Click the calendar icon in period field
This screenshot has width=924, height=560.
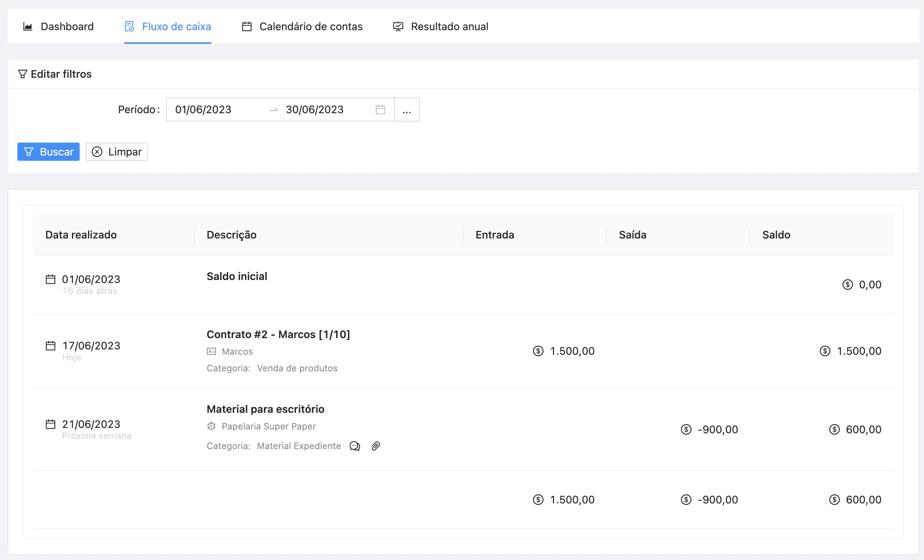coord(380,109)
